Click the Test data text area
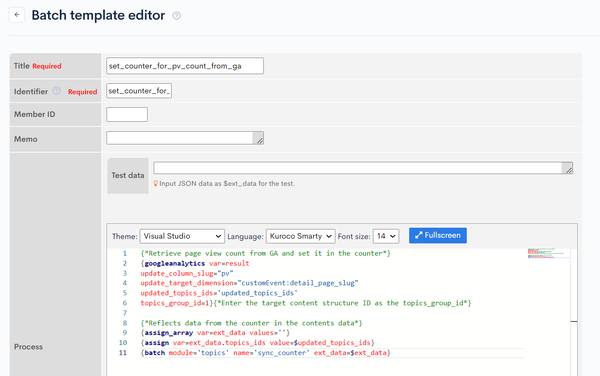 (363, 168)
